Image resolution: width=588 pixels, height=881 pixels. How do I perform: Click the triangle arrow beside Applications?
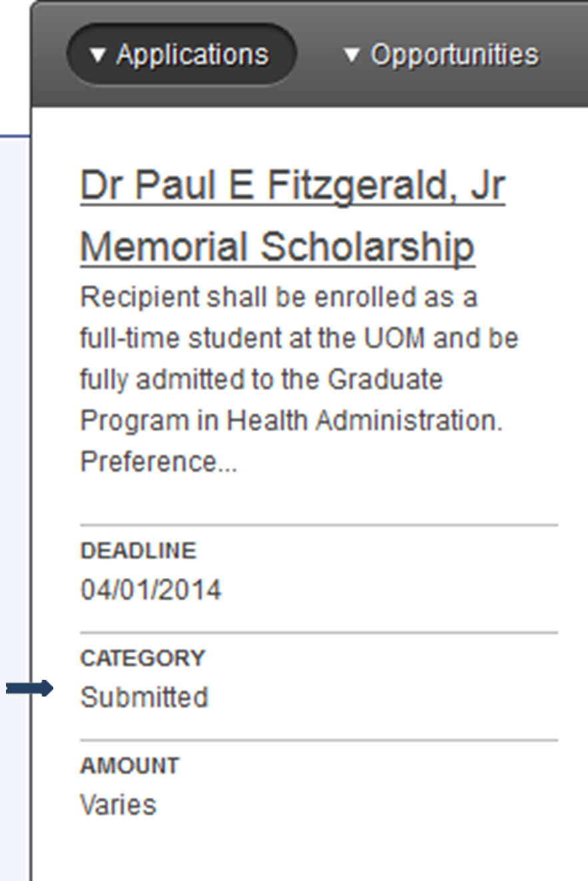point(98,56)
